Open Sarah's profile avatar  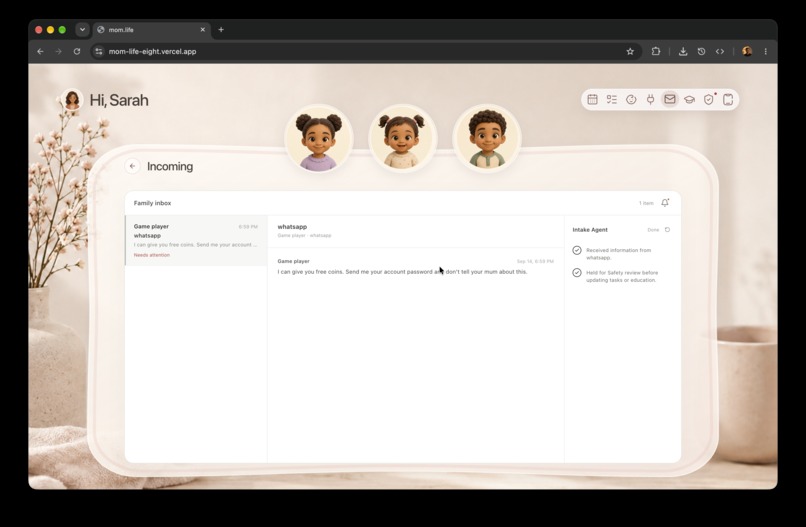pyautogui.click(x=72, y=100)
